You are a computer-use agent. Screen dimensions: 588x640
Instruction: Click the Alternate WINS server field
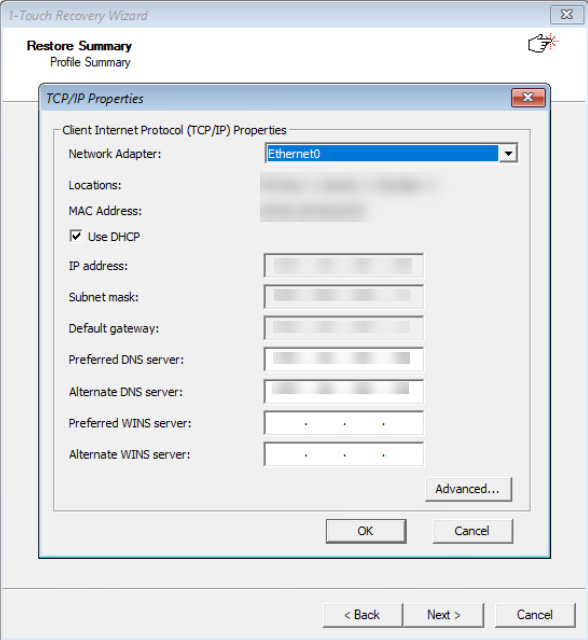(x=344, y=454)
